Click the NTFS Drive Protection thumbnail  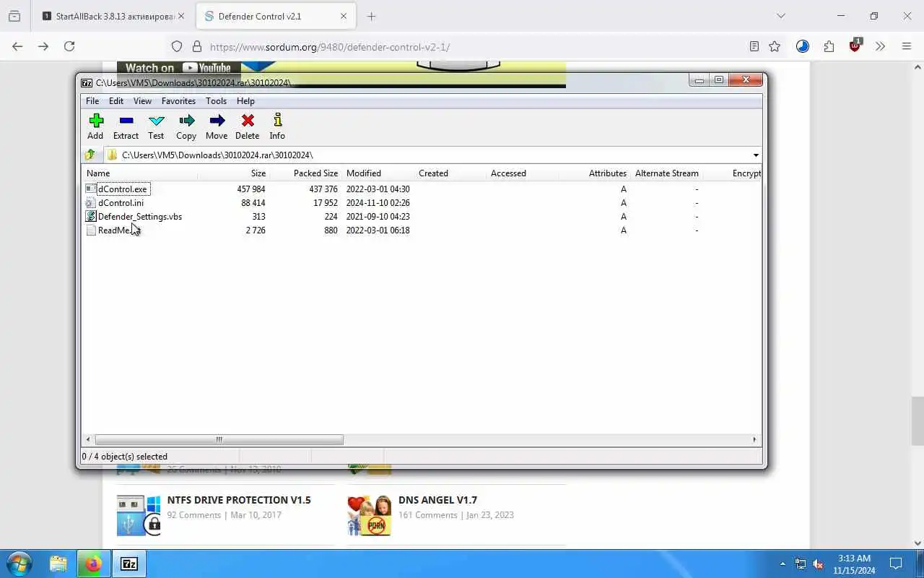[139, 515]
